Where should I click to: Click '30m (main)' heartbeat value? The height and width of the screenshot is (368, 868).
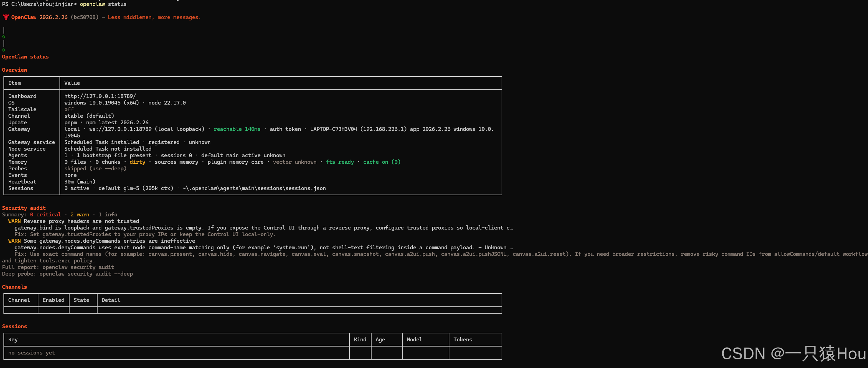[80, 182]
